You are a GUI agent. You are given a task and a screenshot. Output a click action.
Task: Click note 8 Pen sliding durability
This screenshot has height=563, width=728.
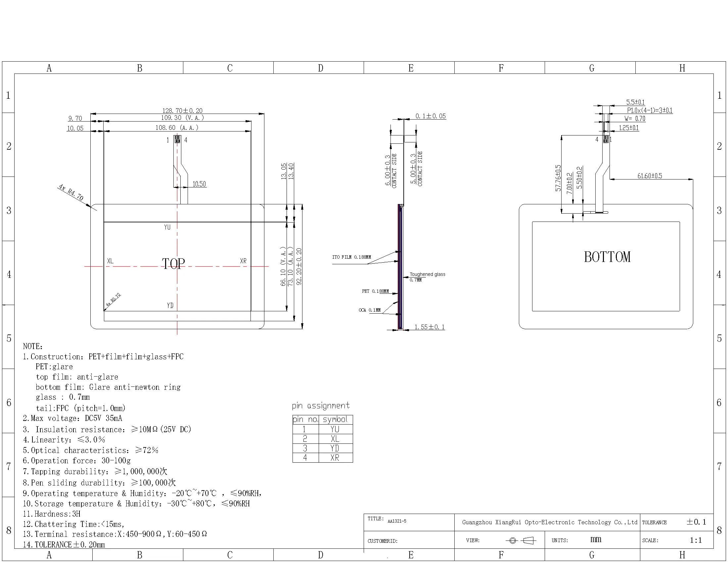[99, 482]
